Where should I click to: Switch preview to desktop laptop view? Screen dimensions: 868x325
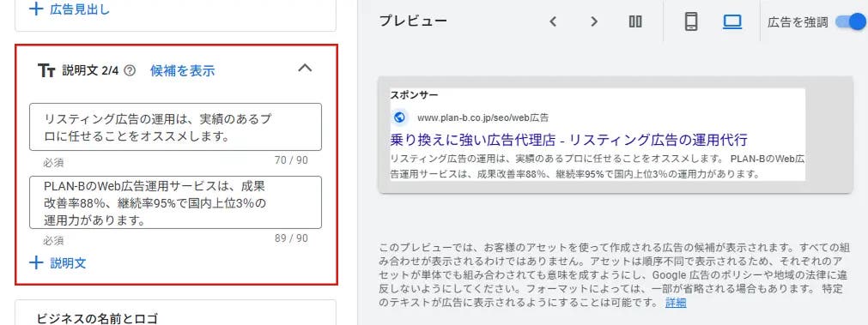click(732, 21)
